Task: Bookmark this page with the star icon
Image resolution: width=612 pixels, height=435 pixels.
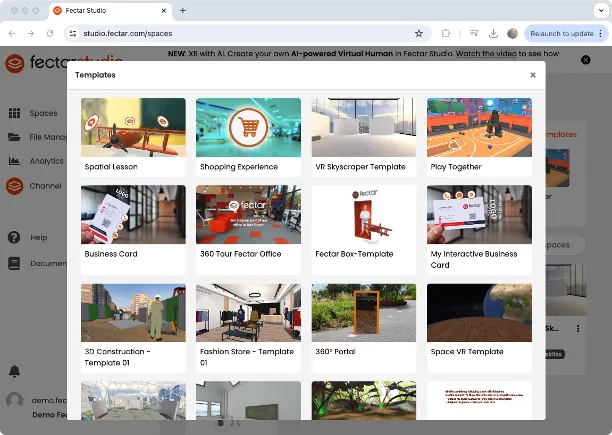Action: [419, 34]
